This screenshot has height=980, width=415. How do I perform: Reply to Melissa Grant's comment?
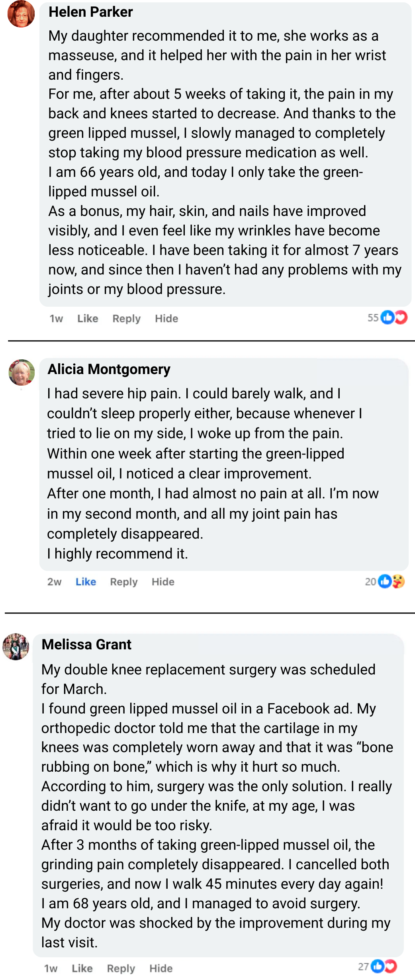(x=121, y=968)
